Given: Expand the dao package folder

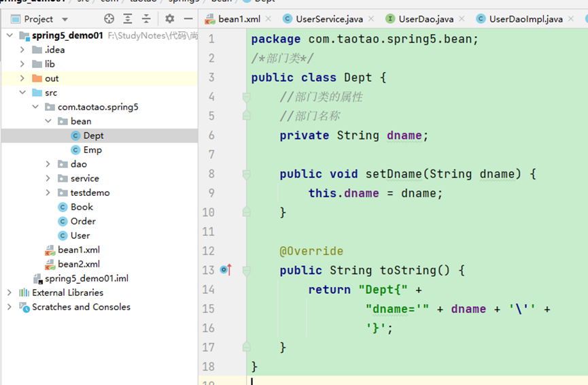Looking at the screenshot, I should tap(48, 164).
